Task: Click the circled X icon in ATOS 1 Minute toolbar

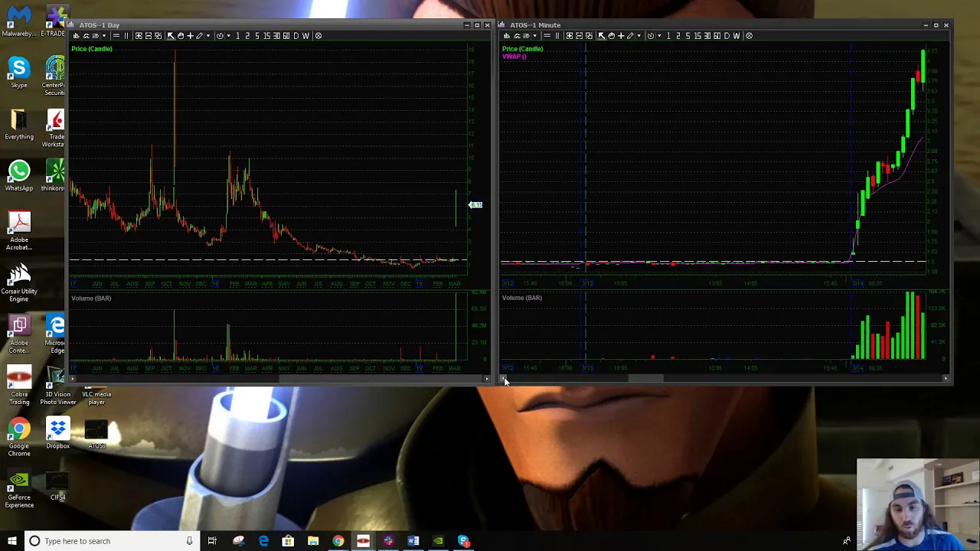Action: click(749, 35)
